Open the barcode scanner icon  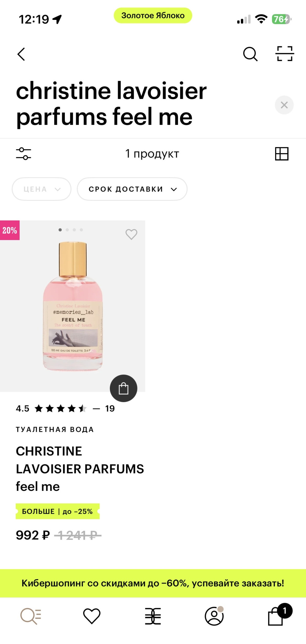click(285, 54)
